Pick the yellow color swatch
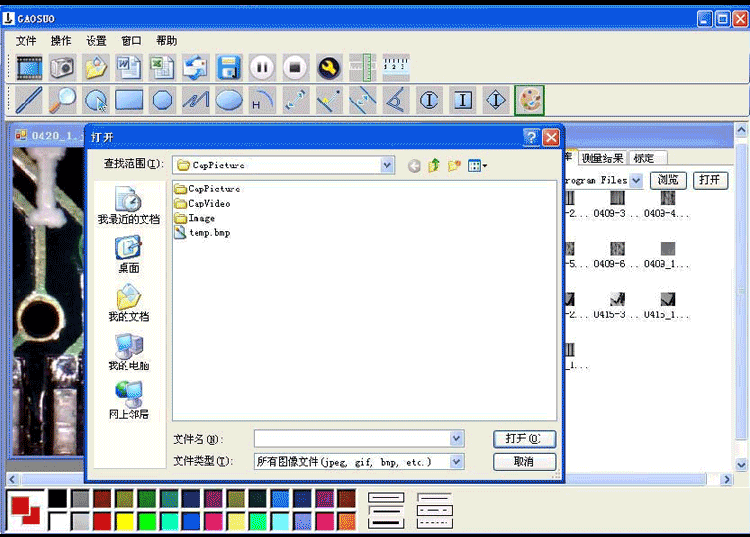 pyautogui.click(x=124, y=521)
